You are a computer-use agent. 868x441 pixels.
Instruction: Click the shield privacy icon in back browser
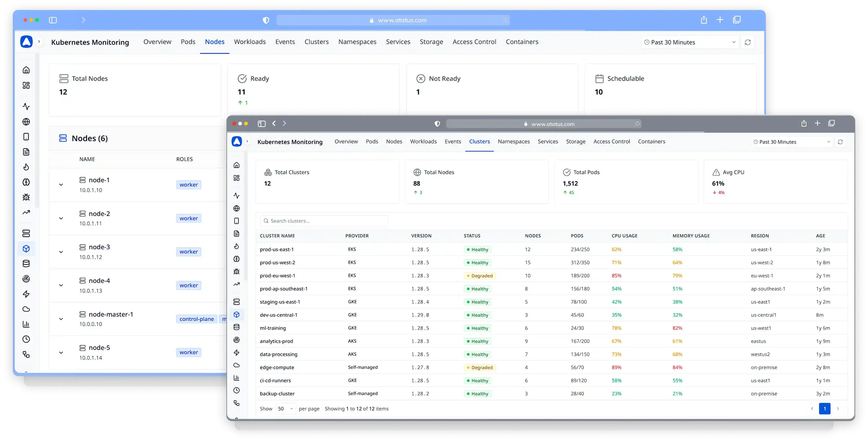pyautogui.click(x=266, y=20)
